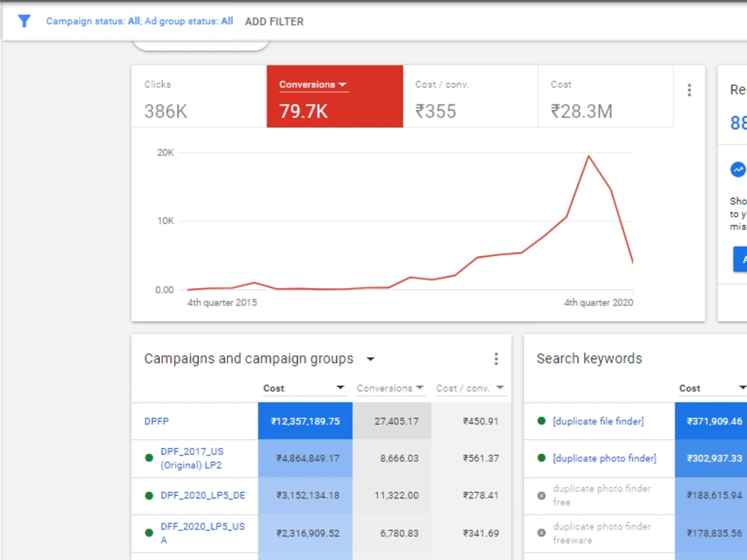Click the ADD FILTER button
This screenshot has width=747, height=560.
click(274, 22)
